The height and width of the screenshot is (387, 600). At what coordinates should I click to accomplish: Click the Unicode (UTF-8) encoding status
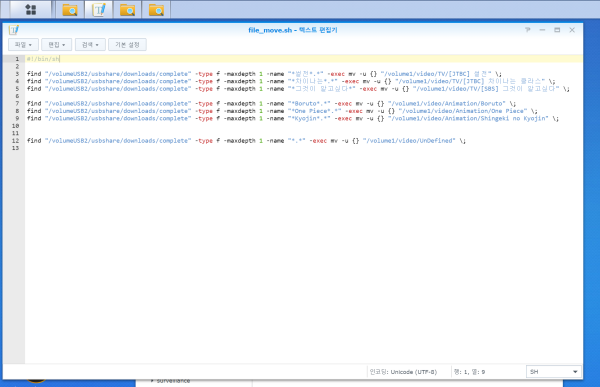(403, 372)
